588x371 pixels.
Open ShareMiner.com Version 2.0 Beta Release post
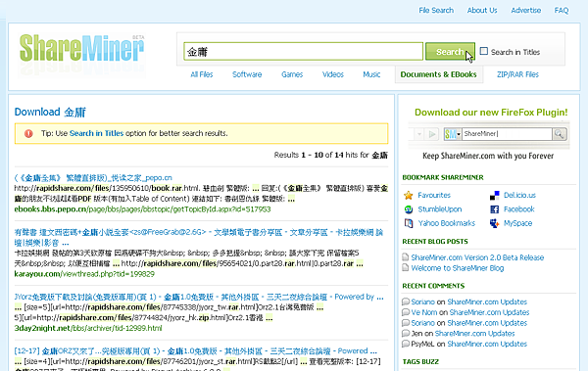(477, 257)
